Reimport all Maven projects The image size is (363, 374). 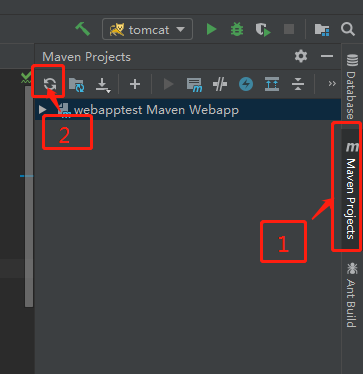50,84
